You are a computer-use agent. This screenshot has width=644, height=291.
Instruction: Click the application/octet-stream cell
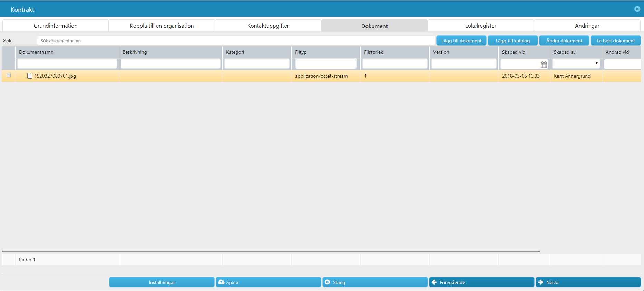[326, 76]
